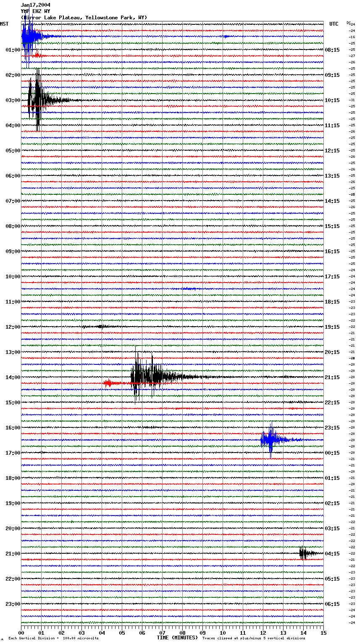Image resolution: width=357 pixels, height=644 pixels.
Task: Select the 03:00 MST time label
Action: [x=13, y=100]
